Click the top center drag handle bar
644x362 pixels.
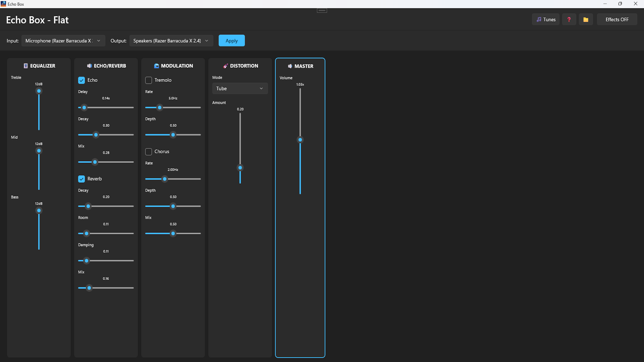pos(322,10)
